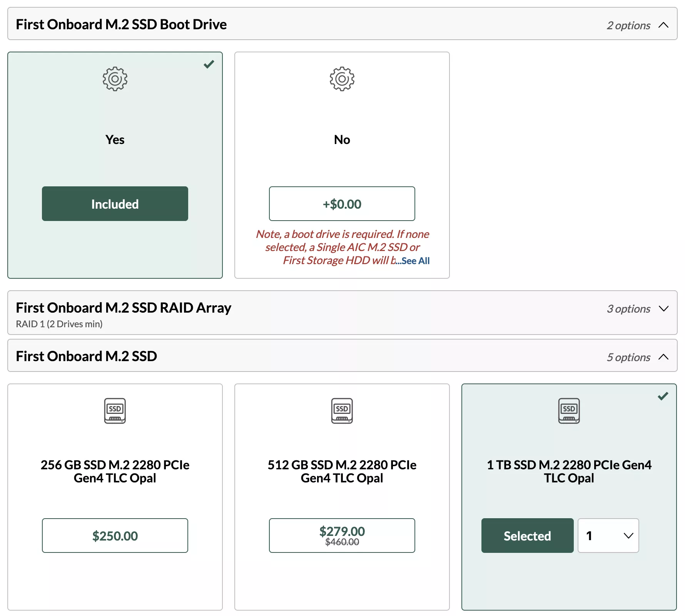
Task: Click the '3 options' label
Action: (x=629, y=309)
